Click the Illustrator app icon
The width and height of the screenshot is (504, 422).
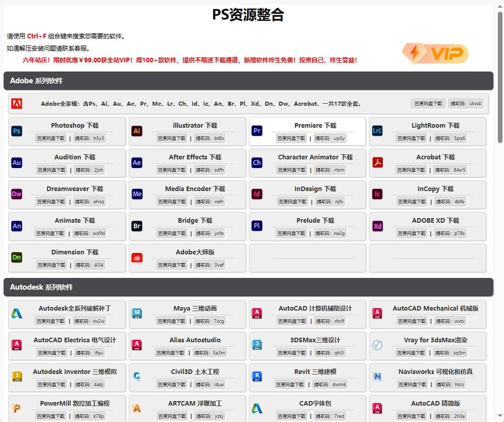pyautogui.click(x=137, y=131)
